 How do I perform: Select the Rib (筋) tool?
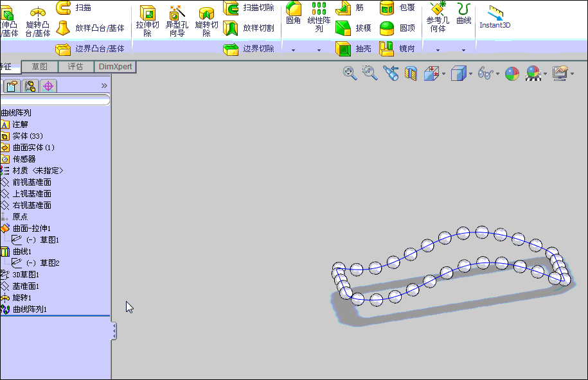[x=350, y=8]
